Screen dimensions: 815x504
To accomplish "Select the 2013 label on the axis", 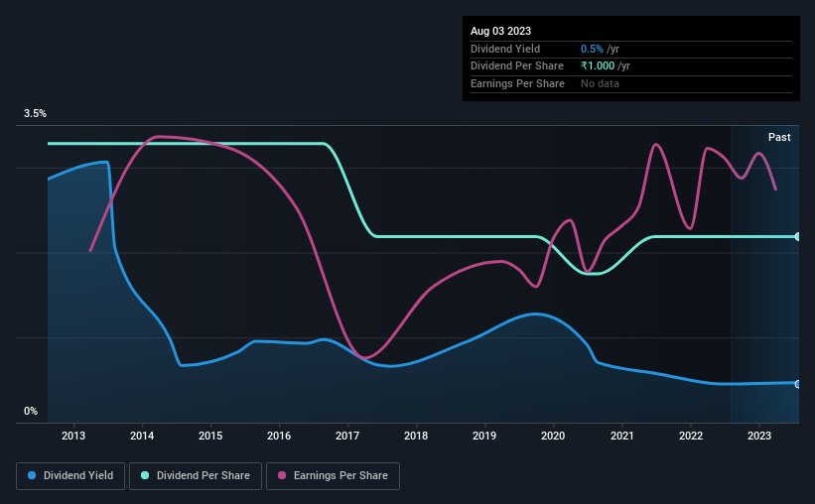I will [73, 436].
